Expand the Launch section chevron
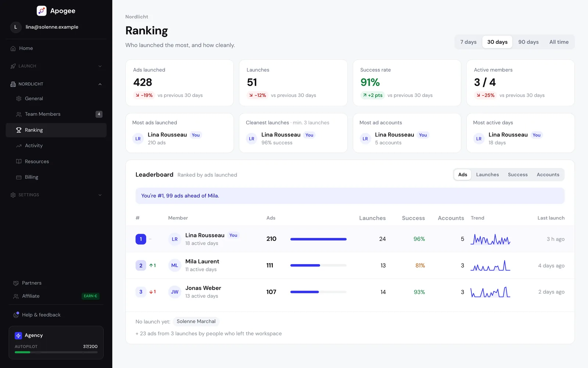The height and width of the screenshot is (368, 588). pos(100,66)
